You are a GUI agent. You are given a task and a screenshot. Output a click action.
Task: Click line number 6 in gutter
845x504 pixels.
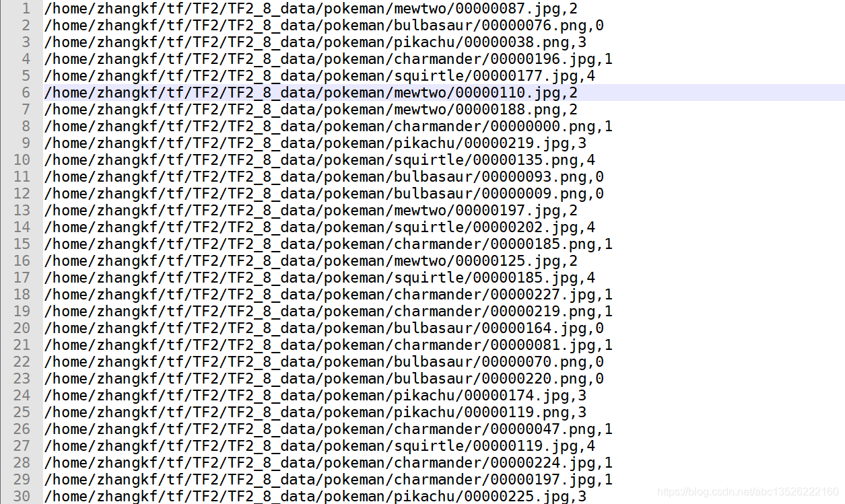pos(26,93)
